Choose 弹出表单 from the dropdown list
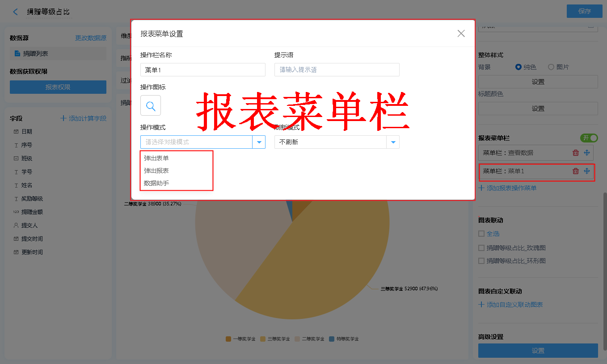This screenshot has width=607, height=364. pos(156,158)
